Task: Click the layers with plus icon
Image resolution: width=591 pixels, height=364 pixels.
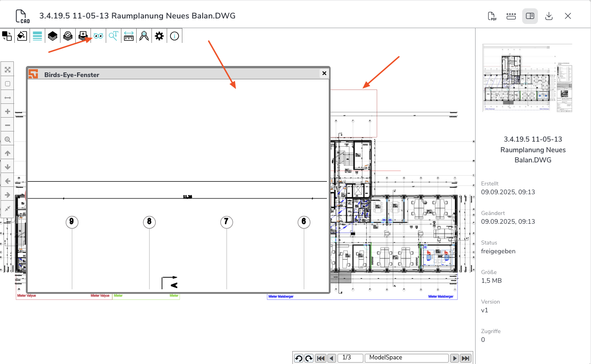Action: [x=83, y=36]
